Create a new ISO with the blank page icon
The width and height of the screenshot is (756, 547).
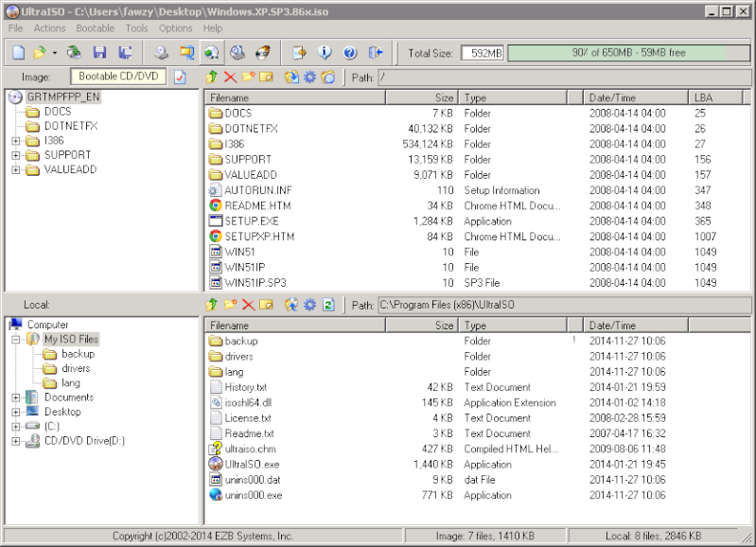click(x=18, y=53)
